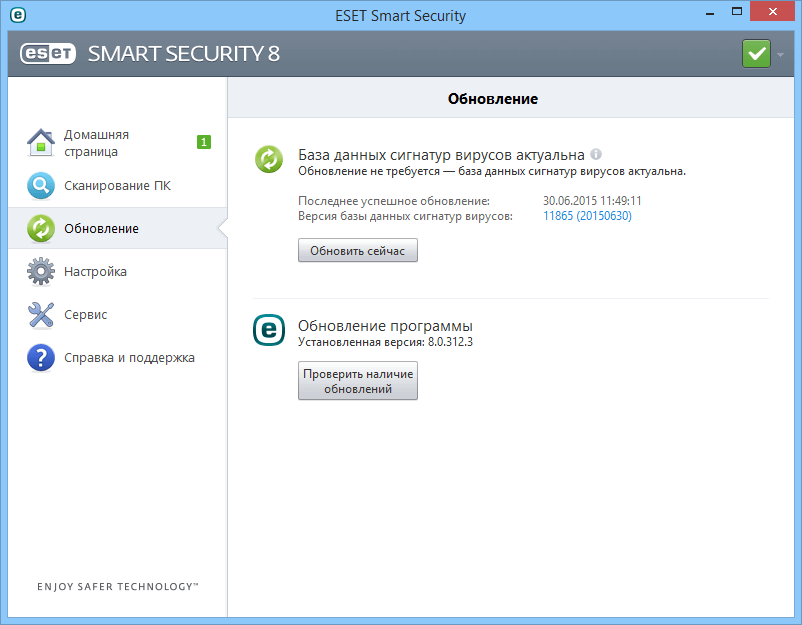Click the Справка и поддержка question mark icon
802x625 pixels.
(40, 356)
